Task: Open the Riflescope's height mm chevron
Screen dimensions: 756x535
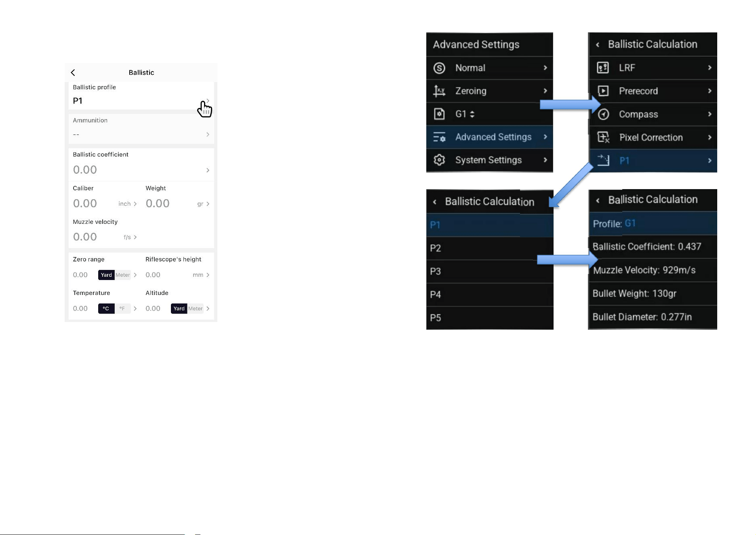Action: 208,275
